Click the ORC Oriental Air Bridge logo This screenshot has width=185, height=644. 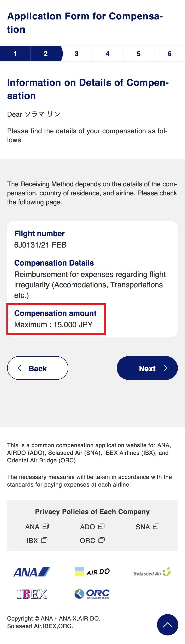tap(92, 594)
